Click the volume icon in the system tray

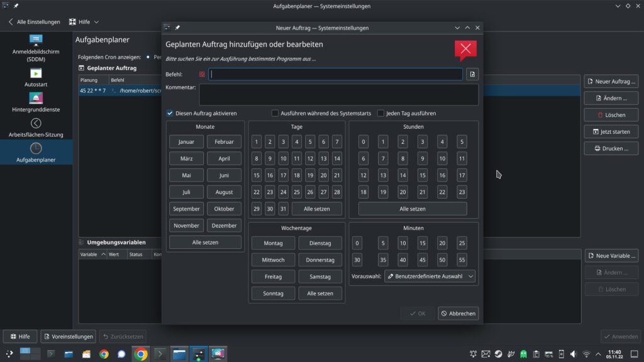[x=574, y=354]
